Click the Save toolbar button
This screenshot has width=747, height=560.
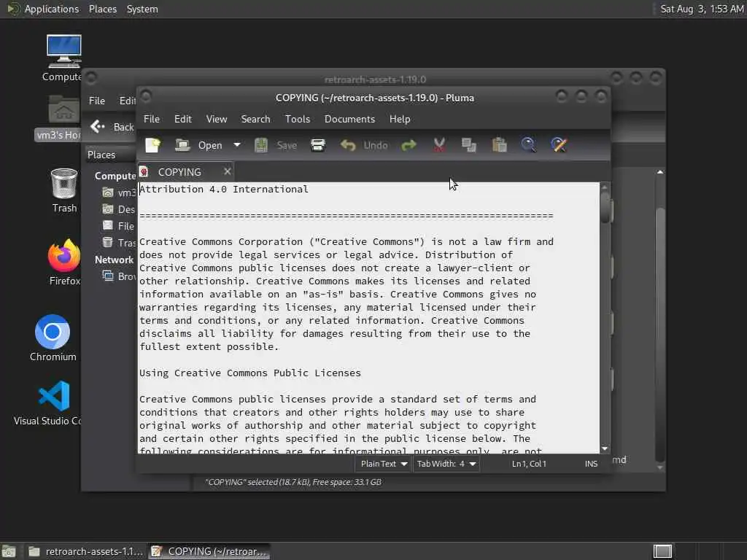point(276,145)
